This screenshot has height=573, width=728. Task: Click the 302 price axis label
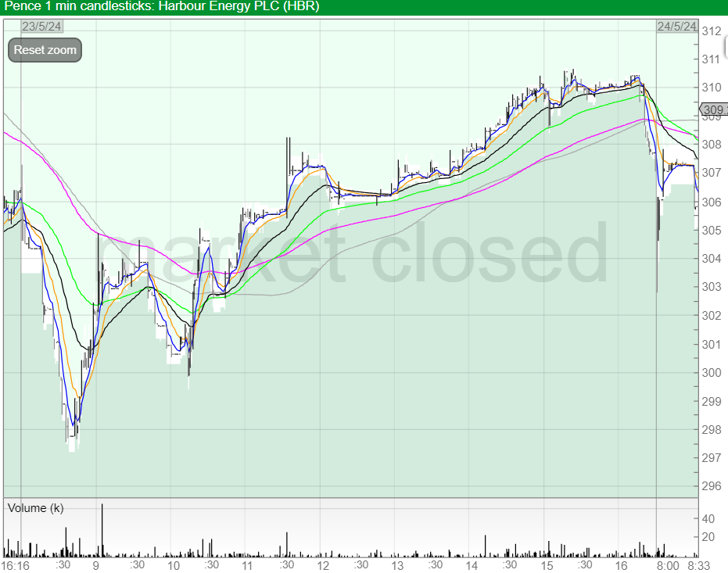pyautogui.click(x=712, y=316)
